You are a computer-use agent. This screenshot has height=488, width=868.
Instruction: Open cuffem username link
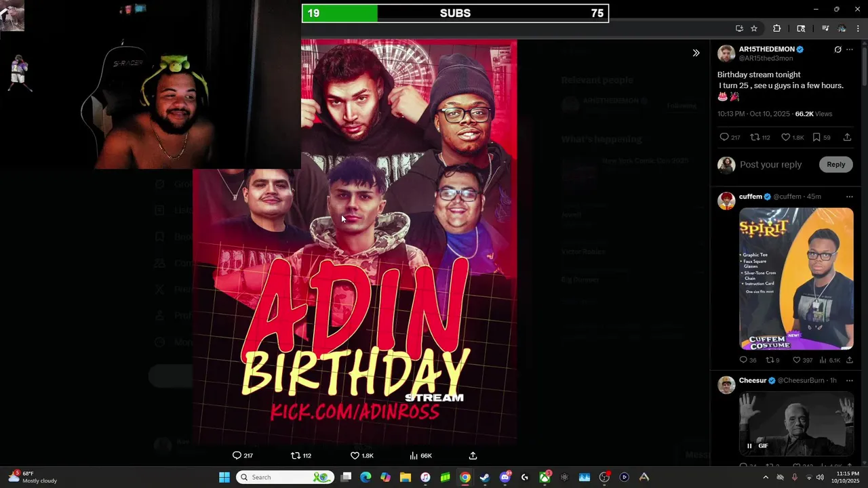pyautogui.click(x=751, y=197)
